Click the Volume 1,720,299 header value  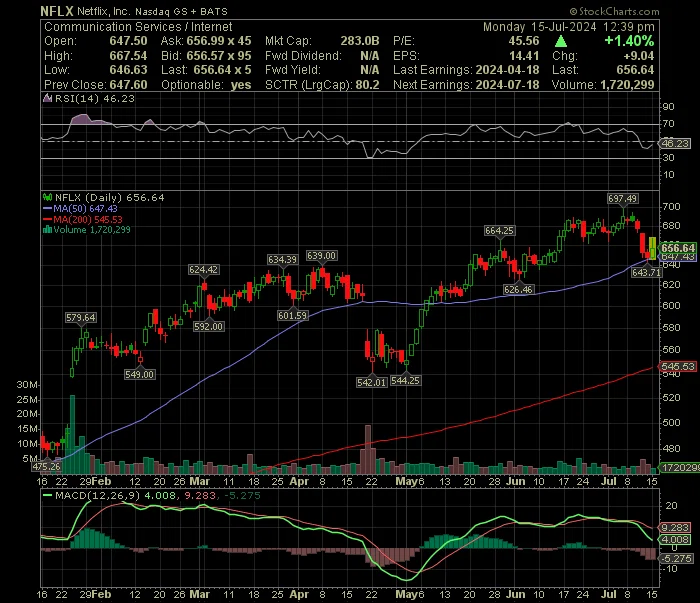(627, 85)
